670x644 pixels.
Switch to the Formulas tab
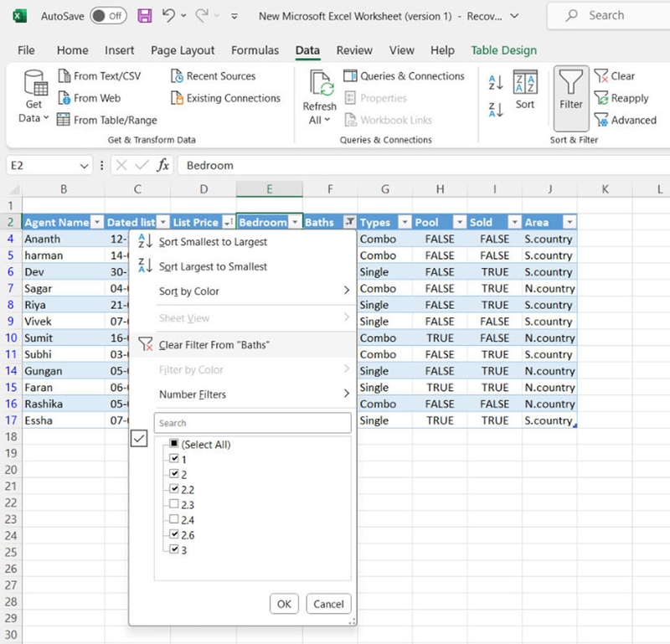click(255, 50)
